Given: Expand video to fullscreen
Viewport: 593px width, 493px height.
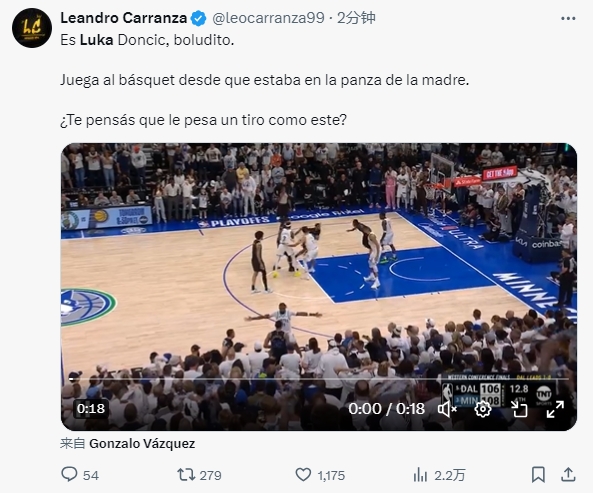Looking at the screenshot, I should 555,409.
